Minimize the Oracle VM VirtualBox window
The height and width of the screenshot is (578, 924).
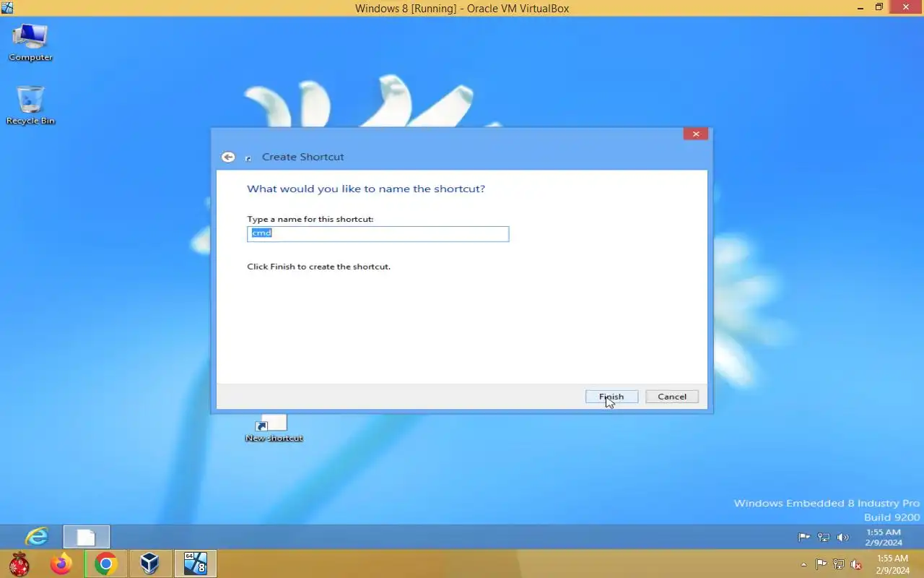[860, 8]
